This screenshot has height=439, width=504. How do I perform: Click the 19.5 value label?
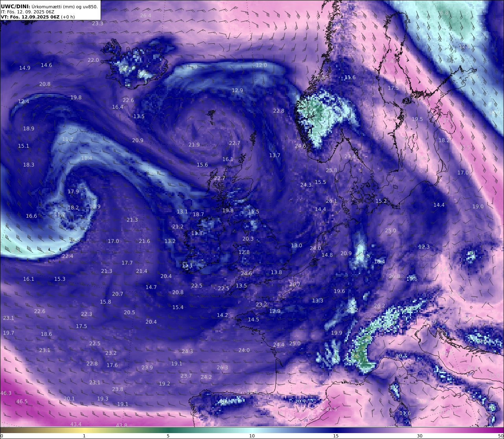coord(417,119)
